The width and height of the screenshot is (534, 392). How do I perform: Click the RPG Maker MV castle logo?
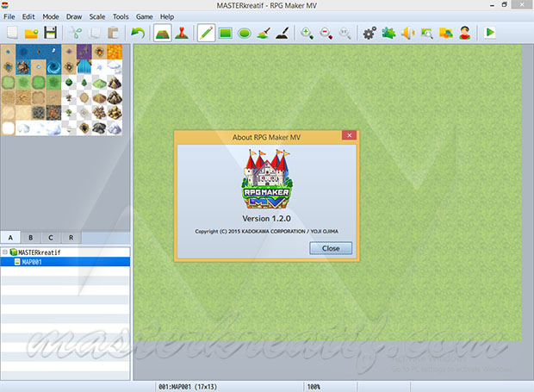267,179
